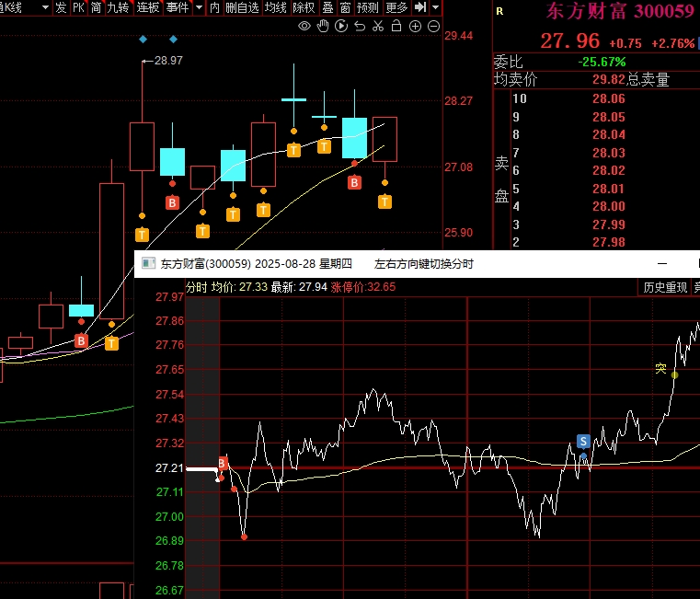Click the second blue diamond marker above chart

click(x=173, y=40)
